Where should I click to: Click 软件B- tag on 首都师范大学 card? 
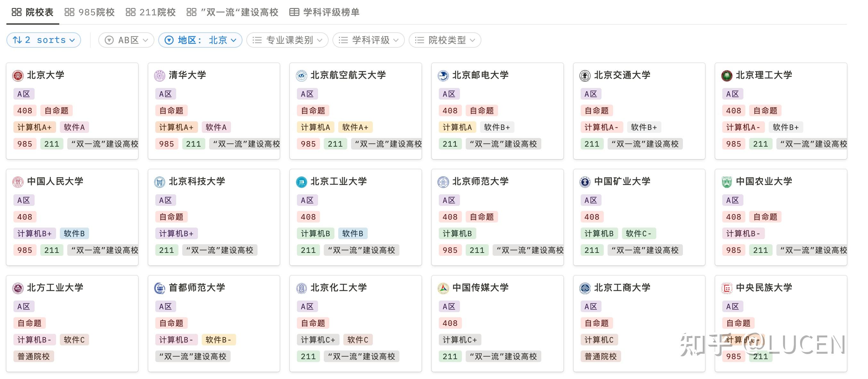pos(218,340)
